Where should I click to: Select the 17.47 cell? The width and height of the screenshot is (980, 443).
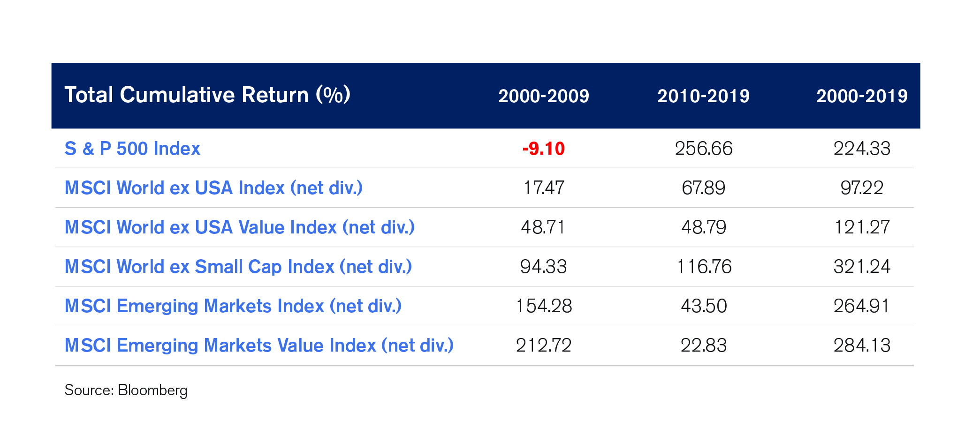point(544,188)
